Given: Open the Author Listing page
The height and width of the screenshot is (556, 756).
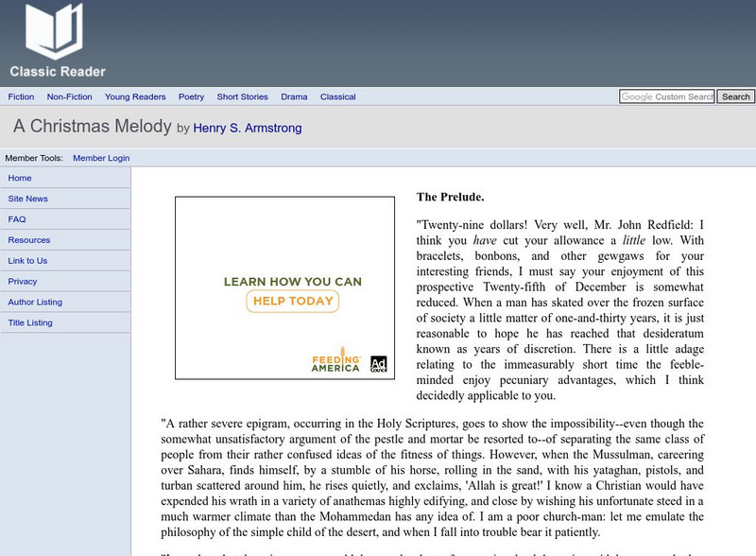Looking at the screenshot, I should click(x=35, y=303).
